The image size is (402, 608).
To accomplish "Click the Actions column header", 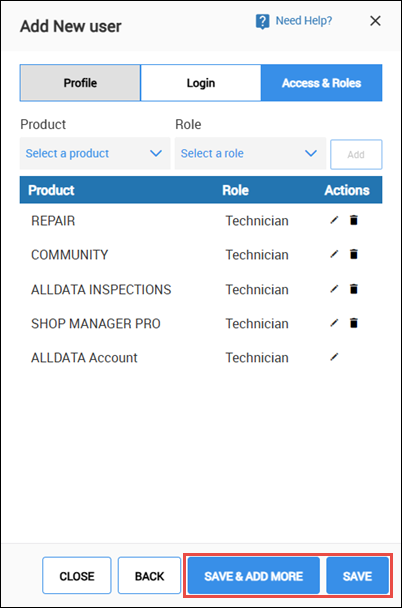I will pyautogui.click(x=347, y=190).
